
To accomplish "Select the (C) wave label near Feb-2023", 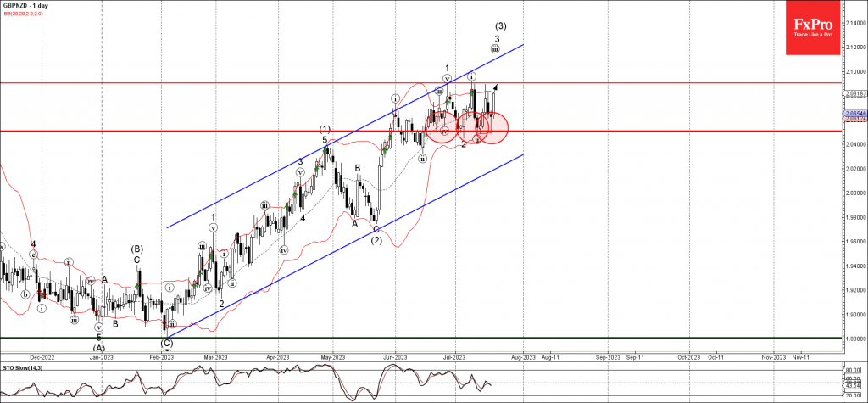I will click(165, 344).
